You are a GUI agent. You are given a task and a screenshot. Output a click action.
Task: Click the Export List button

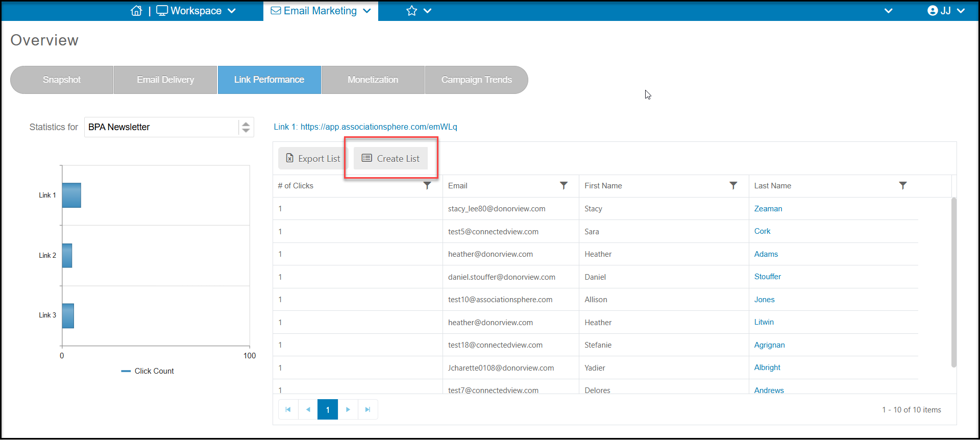pos(313,158)
